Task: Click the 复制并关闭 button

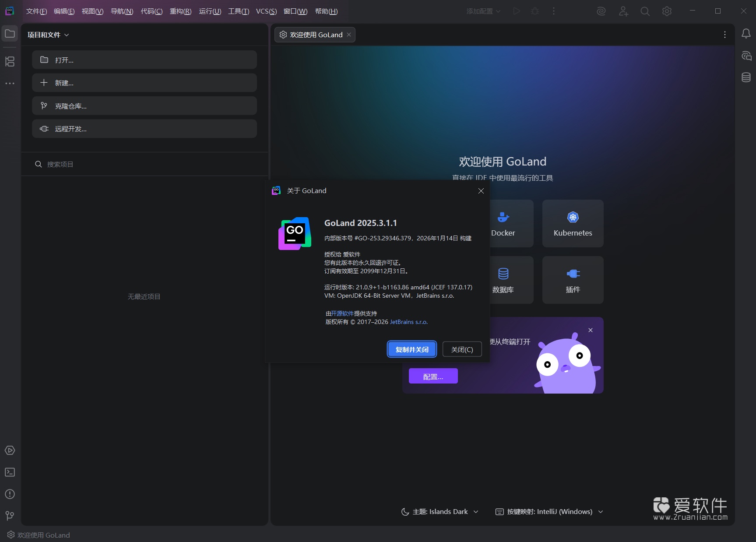Action: 411,349
